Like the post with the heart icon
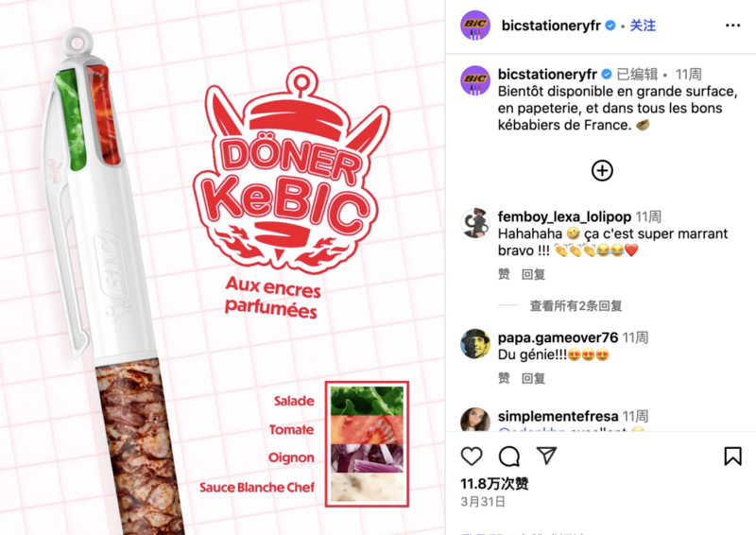Image resolution: width=756 pixels, height=535 pixels. point(471,456)
